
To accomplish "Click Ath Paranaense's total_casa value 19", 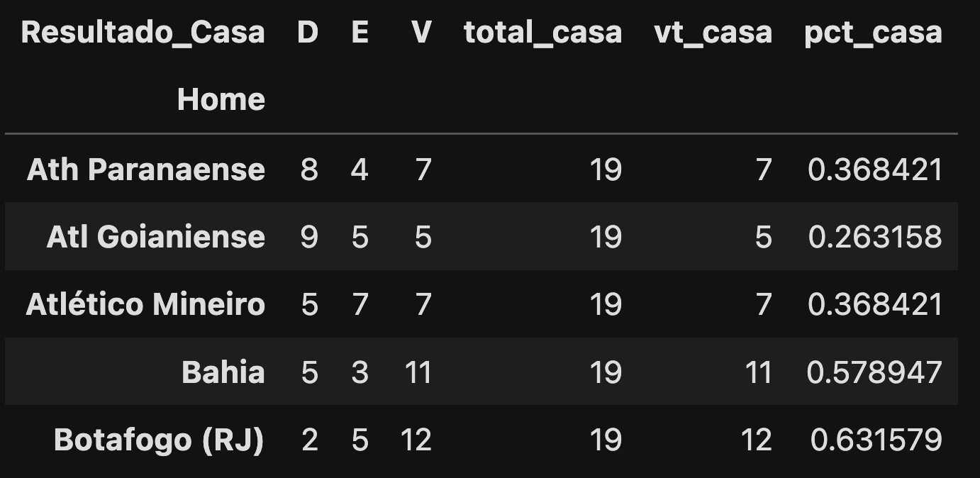I will point(606,169).
